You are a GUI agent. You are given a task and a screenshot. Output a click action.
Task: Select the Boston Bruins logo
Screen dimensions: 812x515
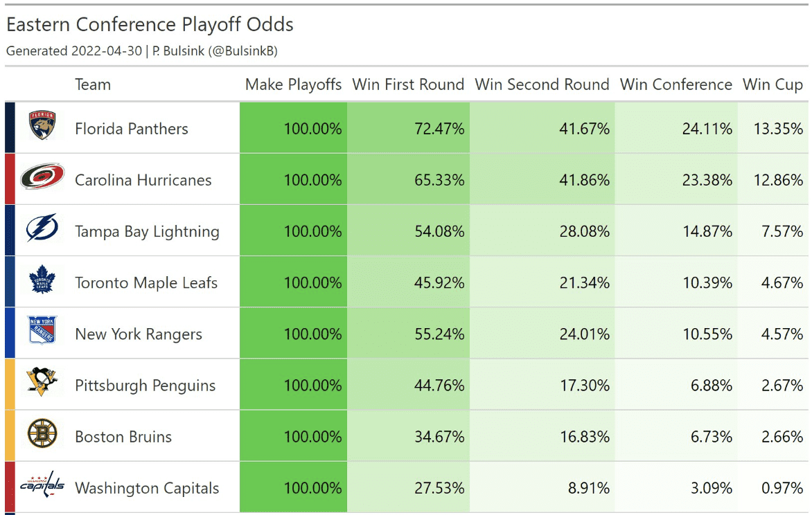42,435
